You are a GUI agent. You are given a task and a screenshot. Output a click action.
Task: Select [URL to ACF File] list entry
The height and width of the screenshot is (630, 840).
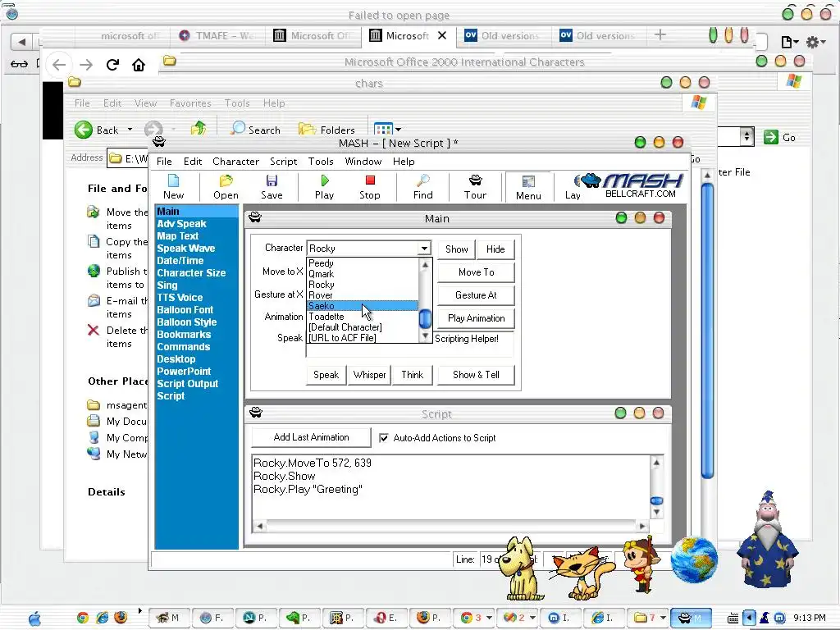(x=362, y=338)
